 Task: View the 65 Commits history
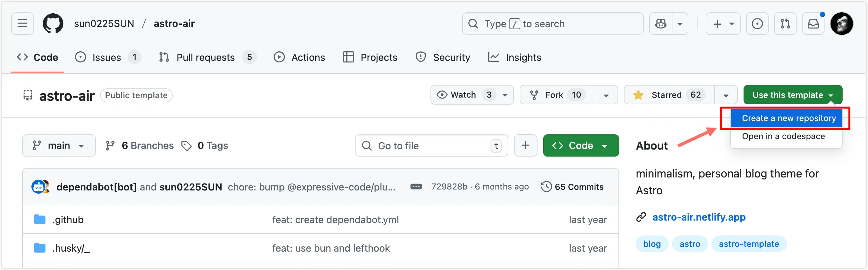[572, 187]
